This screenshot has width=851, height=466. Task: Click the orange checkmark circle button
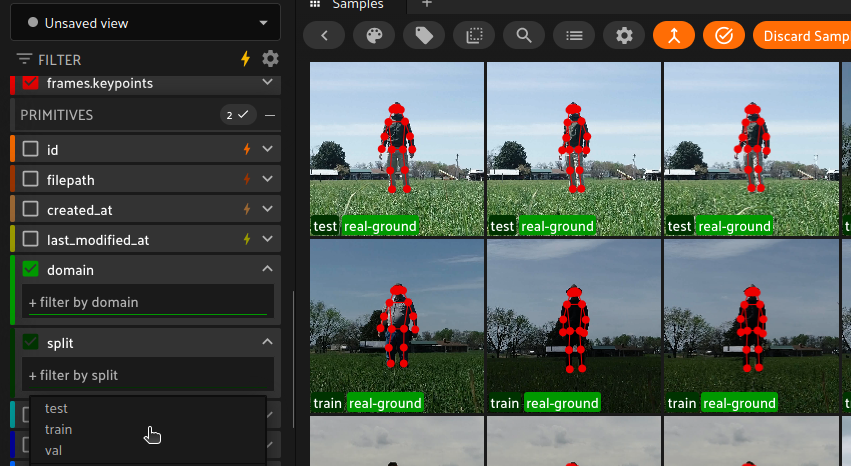[x=724, y=36]
